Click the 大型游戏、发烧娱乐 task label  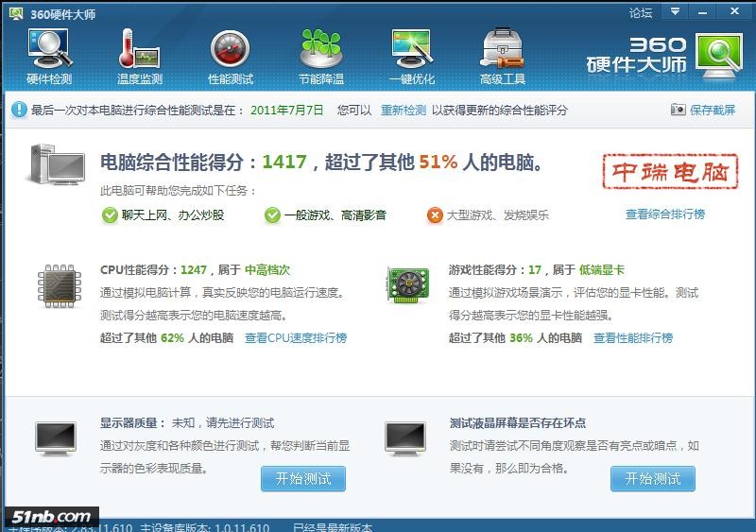click(x=498, y=215)
